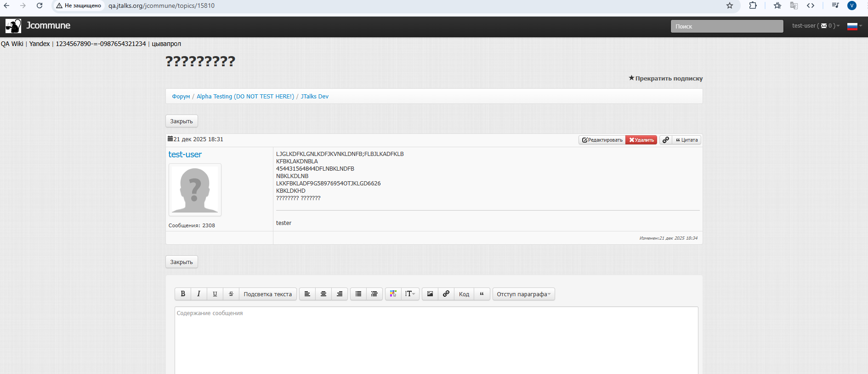Open the QA Wiki link

(12, 44)
